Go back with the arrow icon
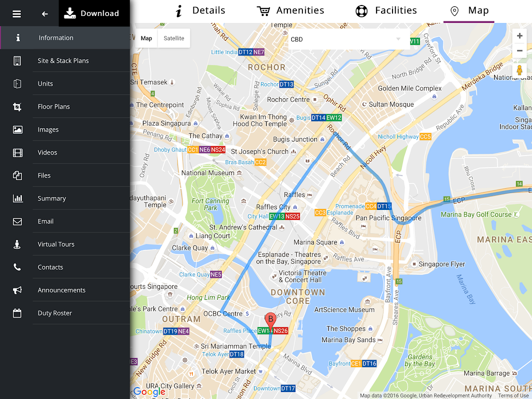This screenshot has width=532, height=399. click(44, 13)
